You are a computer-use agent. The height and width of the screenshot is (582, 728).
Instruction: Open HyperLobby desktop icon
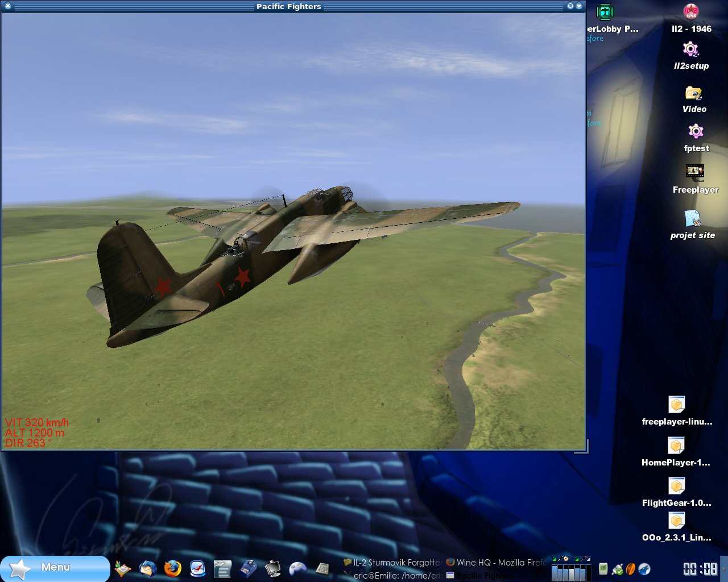click(x=612, y=18)
